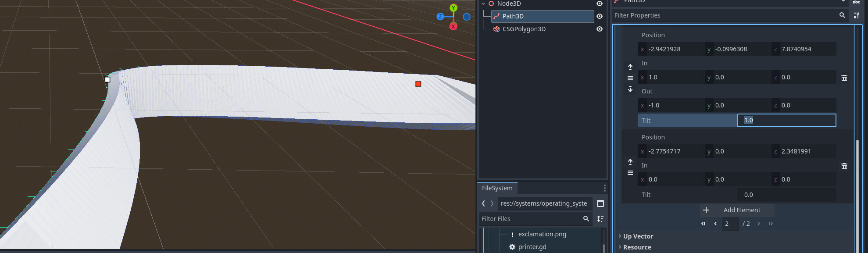This screenshot has width=868, height=253.
Task: Hide the CSGPolygon3D node
Action: (600, 29)
